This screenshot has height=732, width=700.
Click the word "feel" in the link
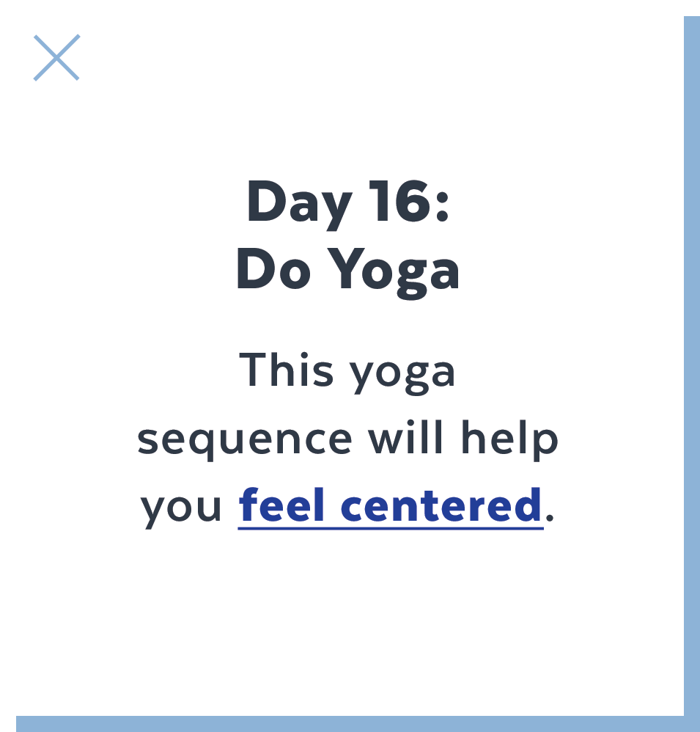tap(281, 505)
